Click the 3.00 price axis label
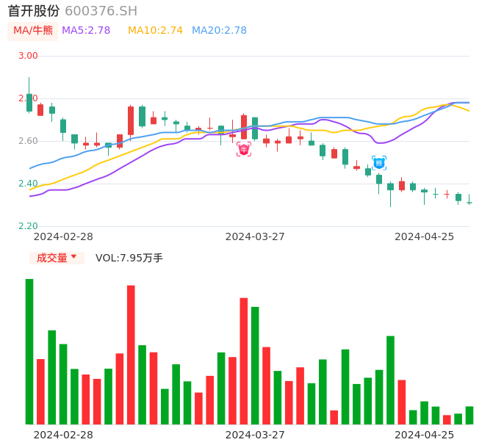Viewport: 504px width, 445px height. 28,56
